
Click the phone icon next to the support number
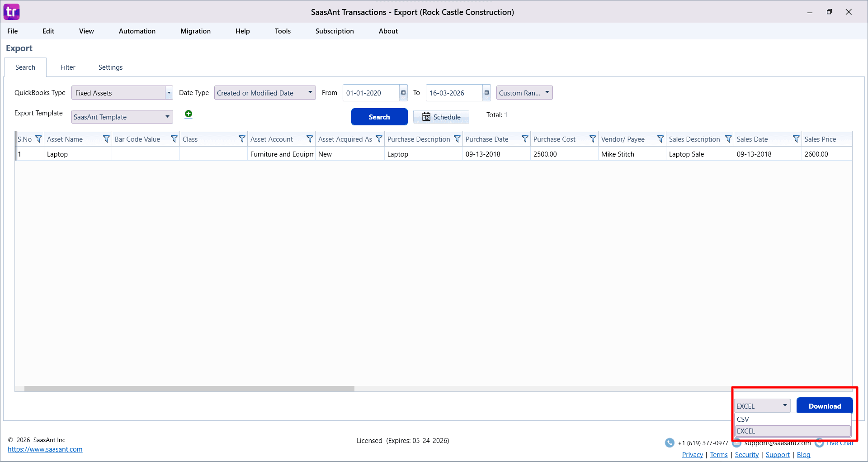click(670, 443)
